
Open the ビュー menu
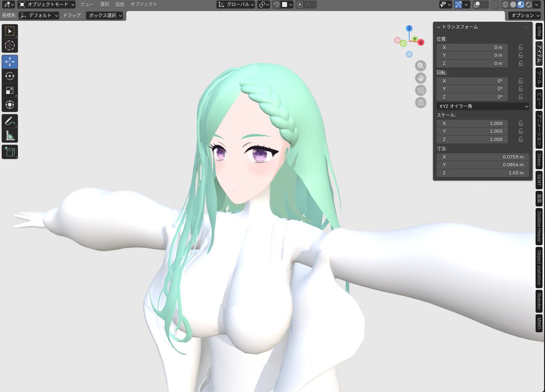[86, 5]
